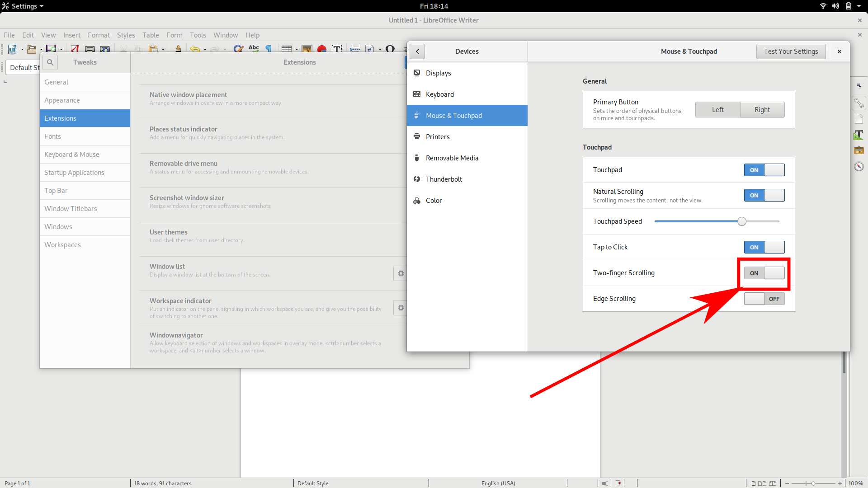This screenshot has height=488, width=868.
Task: Select Appearance in Tweaks sidebar
Action: point(85,100)
